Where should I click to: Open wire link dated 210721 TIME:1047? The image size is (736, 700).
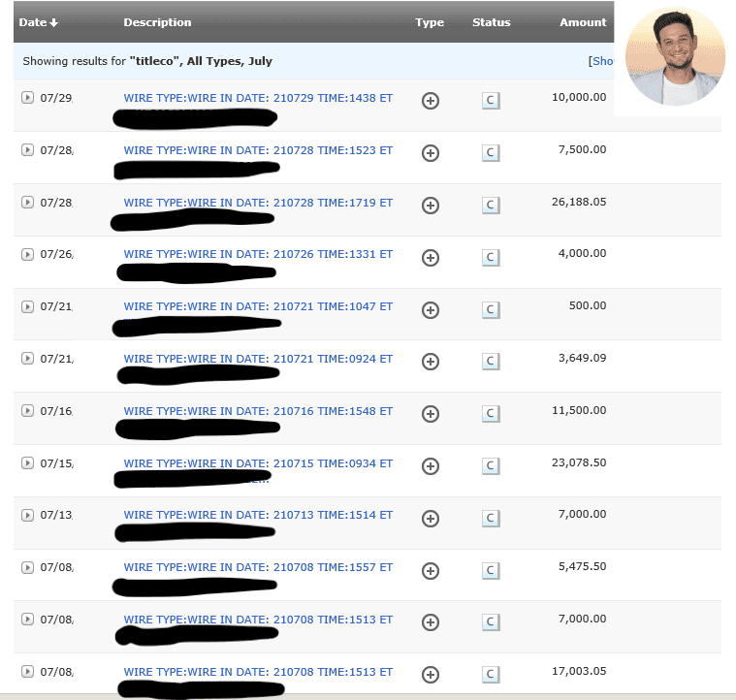coord(258,306)
